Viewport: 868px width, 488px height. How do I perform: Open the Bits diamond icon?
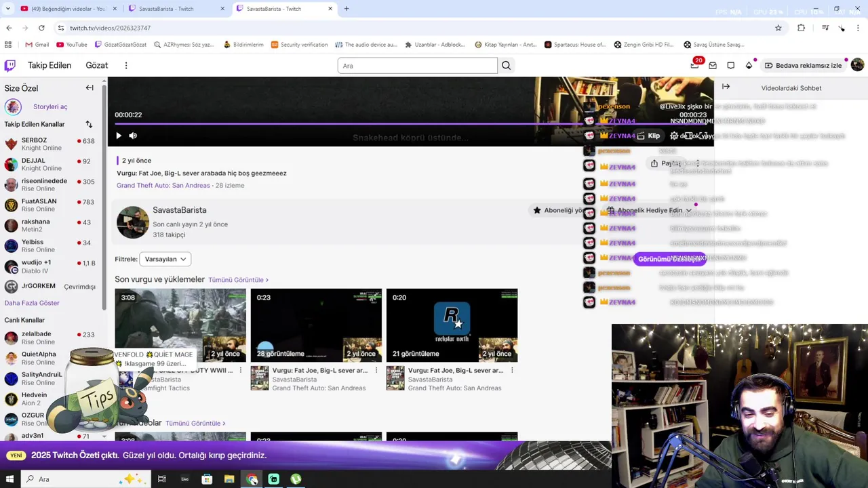coord(749,65)
